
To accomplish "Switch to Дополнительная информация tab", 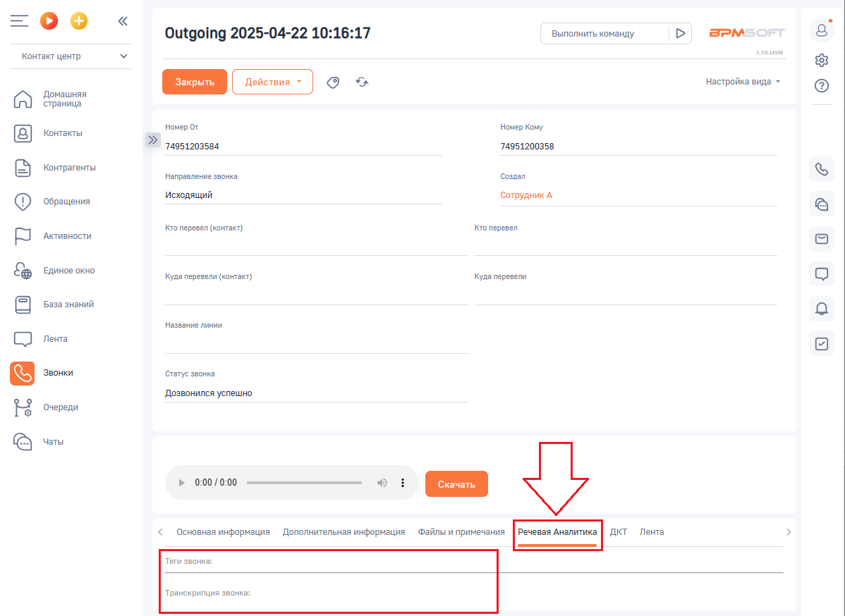I will 344,532.
